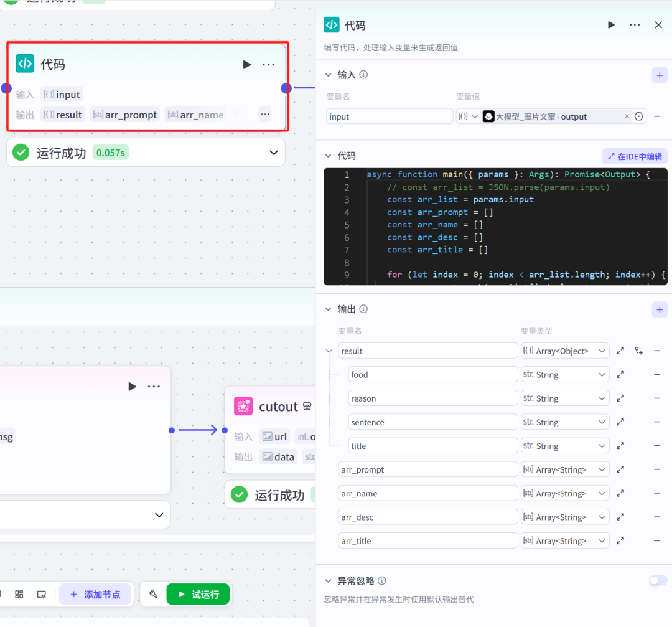Expand result chevron below left lower node
The image size is (672, 627).
click(159, 515)
